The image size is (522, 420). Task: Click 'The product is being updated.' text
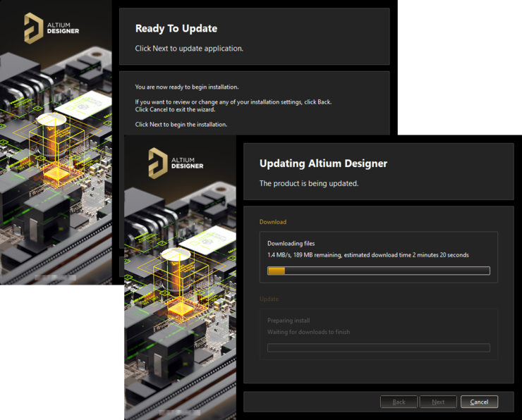[x=309, y=183]
